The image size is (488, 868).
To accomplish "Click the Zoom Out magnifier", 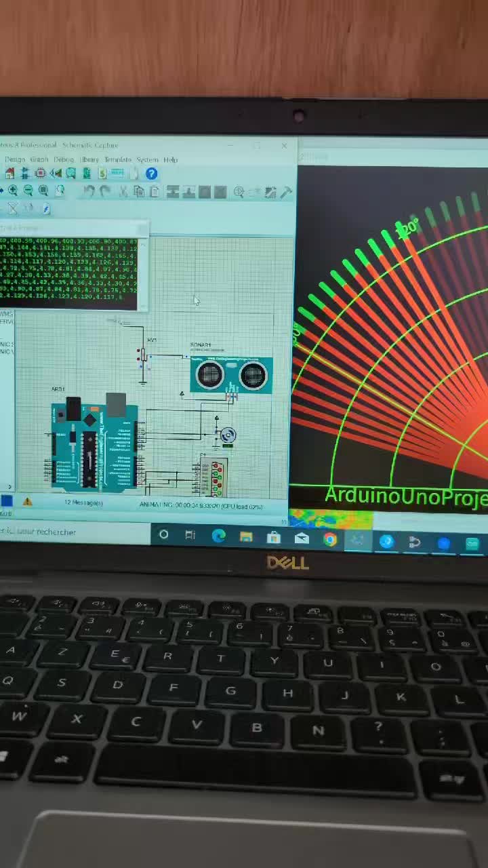I will [28, 191].
